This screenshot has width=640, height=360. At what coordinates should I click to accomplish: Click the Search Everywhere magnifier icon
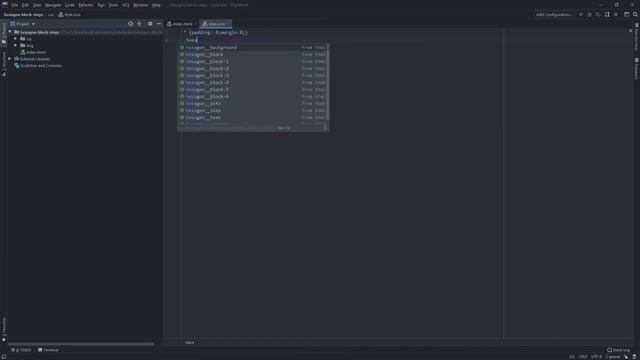(635, 14)
